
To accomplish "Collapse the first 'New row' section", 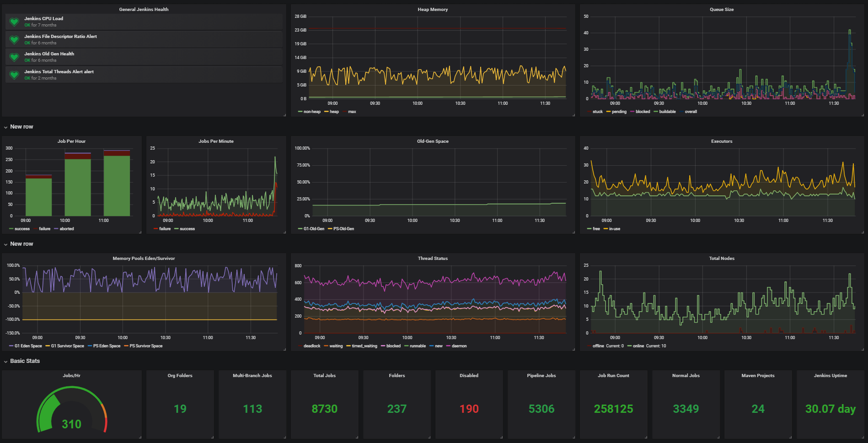I will [x=21, y=127].
